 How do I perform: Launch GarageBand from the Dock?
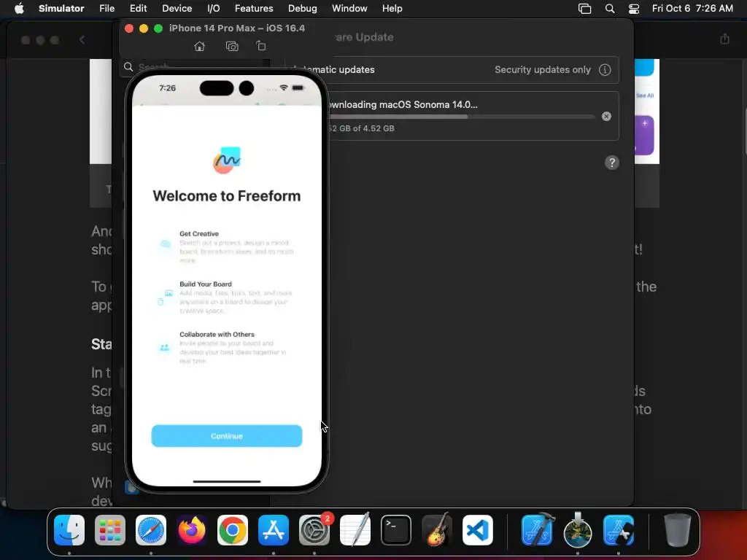[x=437, y=529]
